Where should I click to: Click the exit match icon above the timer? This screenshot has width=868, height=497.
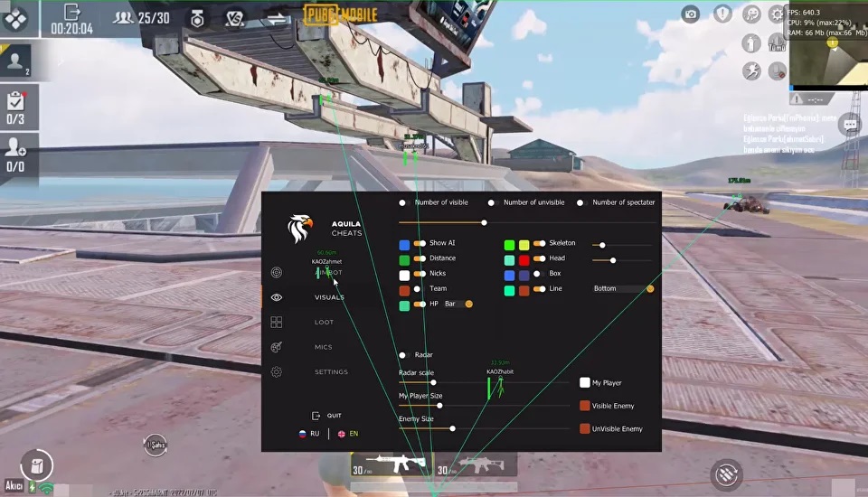pos(72,12)
